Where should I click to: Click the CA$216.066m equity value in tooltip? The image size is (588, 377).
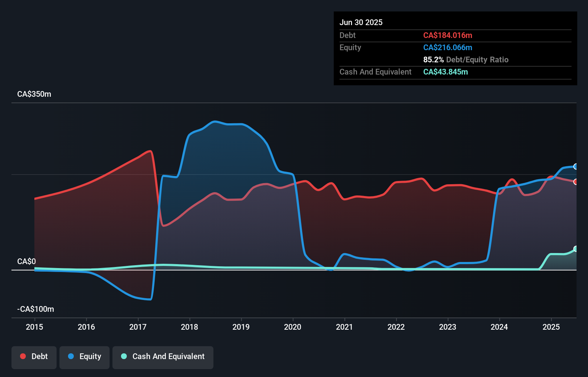[x=448, y=47]
